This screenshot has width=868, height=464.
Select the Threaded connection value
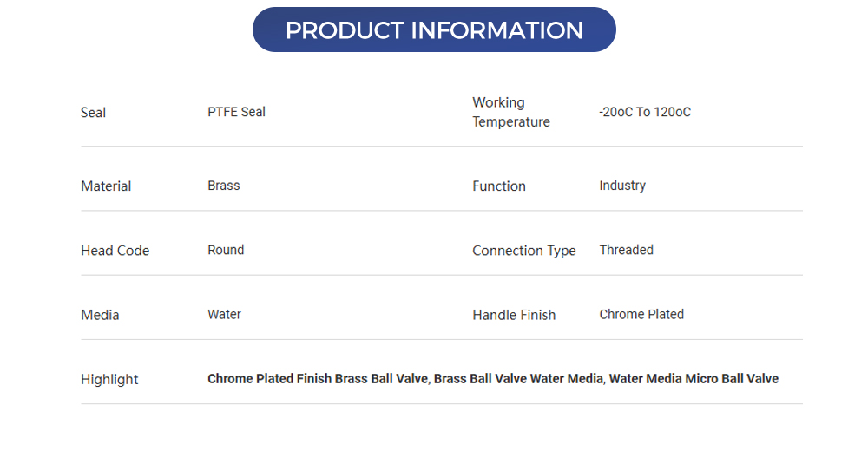coord(626,250)
